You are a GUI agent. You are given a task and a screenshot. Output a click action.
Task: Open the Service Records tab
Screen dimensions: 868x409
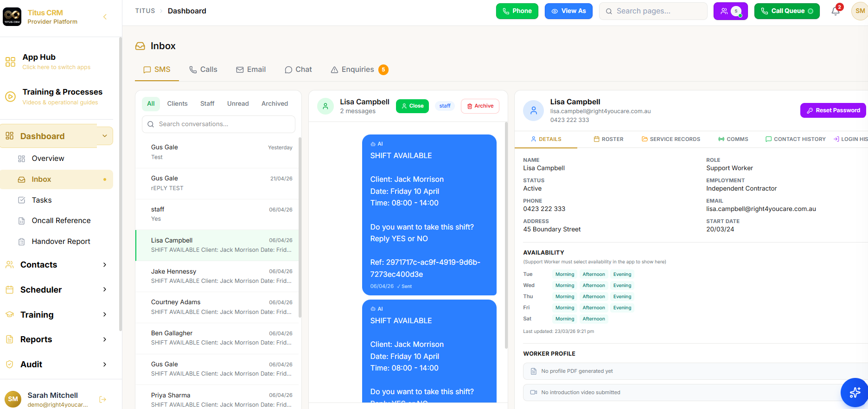click(x=671, y=139)
